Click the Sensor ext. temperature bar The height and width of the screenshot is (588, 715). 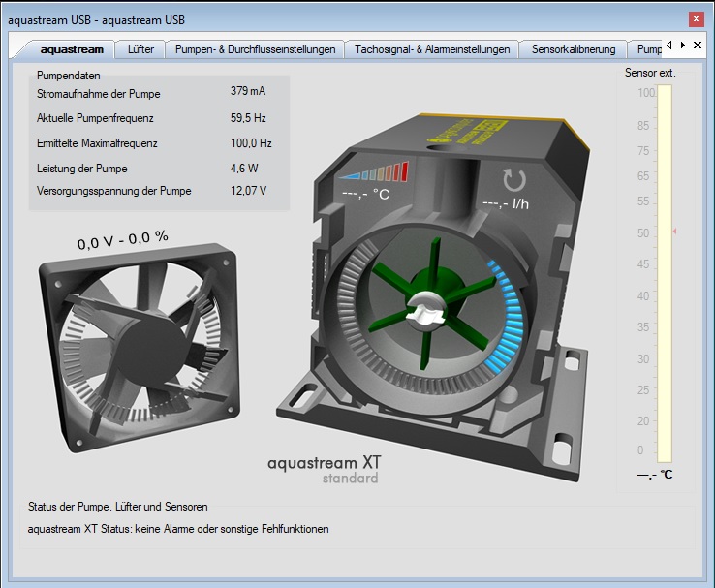coord(665,273)
